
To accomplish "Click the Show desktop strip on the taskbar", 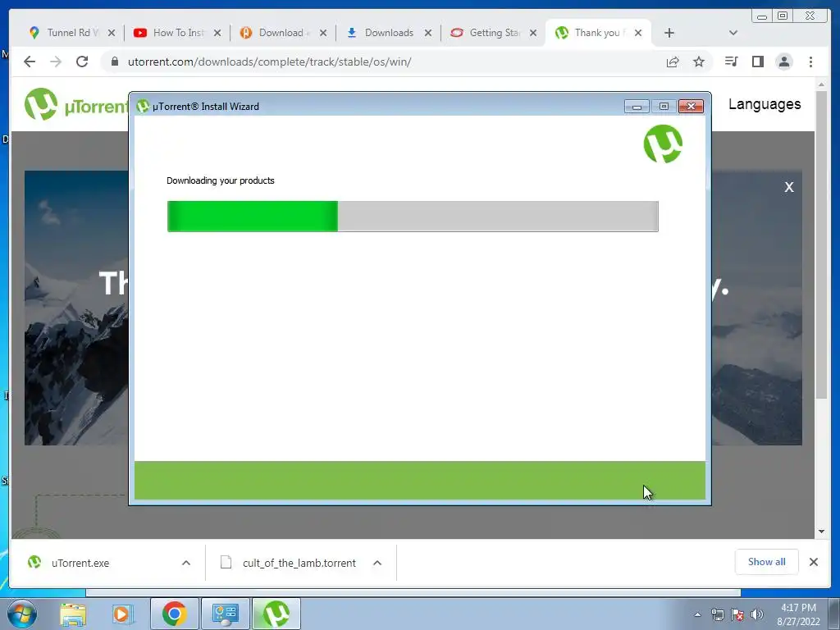I will 833,614.
